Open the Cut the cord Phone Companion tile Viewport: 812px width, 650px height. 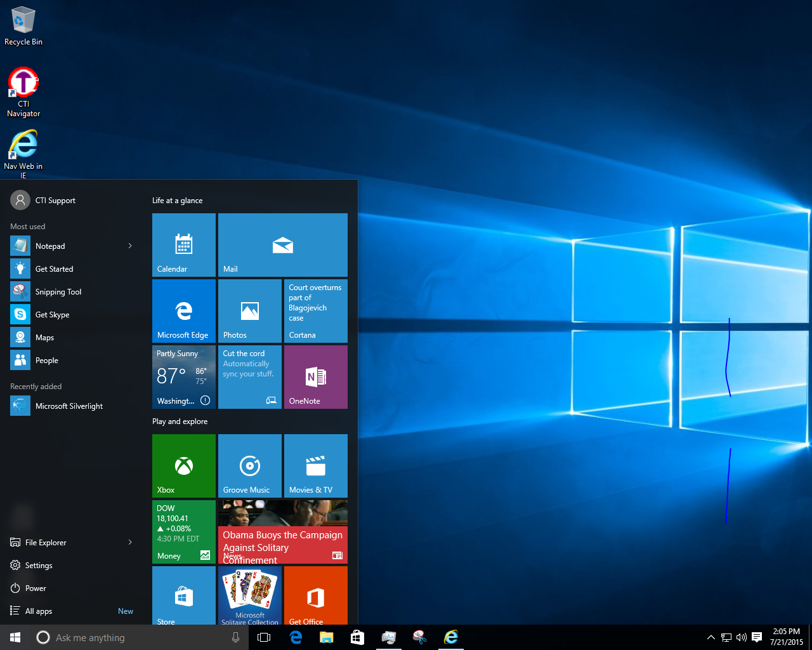pos(250,377)
